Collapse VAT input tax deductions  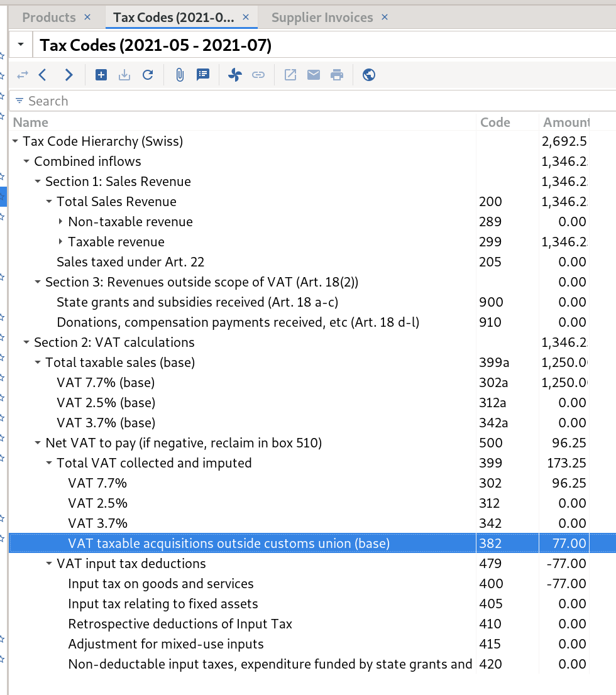click(49, 564)
